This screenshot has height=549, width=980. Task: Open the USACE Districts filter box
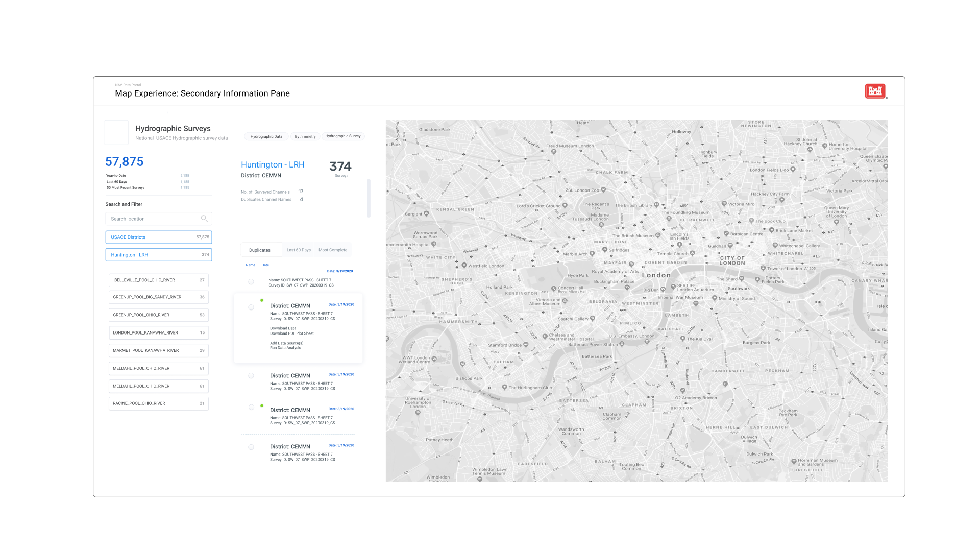point(159,237)
